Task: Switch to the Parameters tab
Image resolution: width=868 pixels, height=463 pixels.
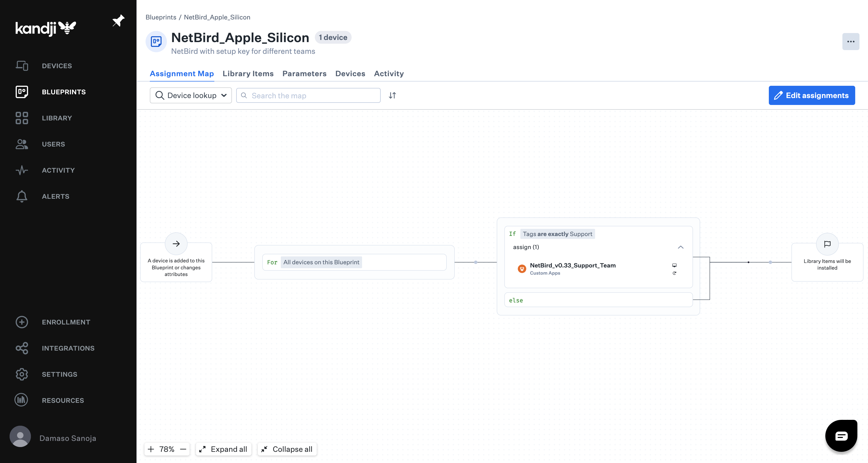Action: [x=304, y=74]
